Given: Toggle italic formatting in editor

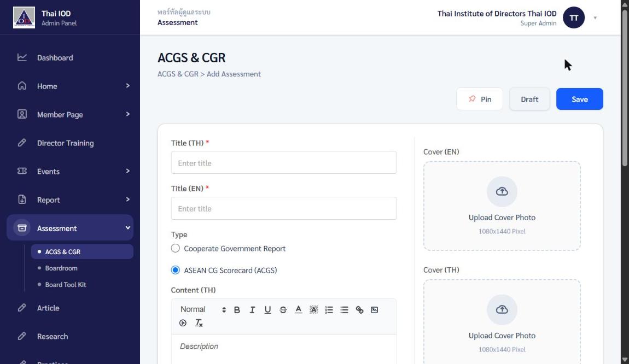Looking at the screenshot, I should [x=252, y=309].
